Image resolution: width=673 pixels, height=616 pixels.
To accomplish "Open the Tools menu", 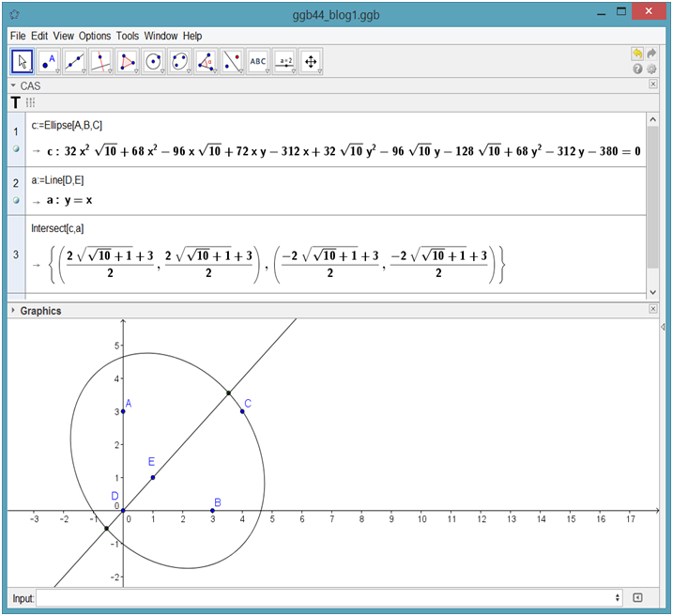I will click(x=128, y=36).
